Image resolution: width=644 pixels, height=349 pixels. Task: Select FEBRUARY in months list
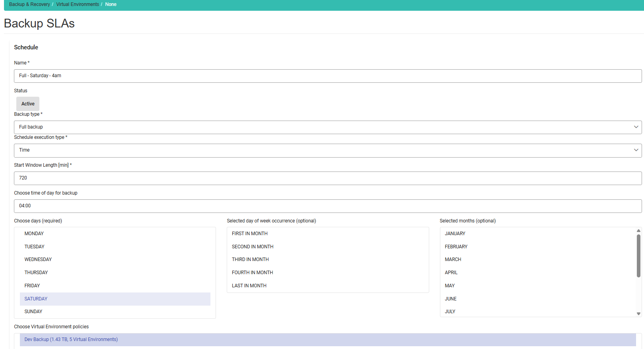click(x=538, y=247)
